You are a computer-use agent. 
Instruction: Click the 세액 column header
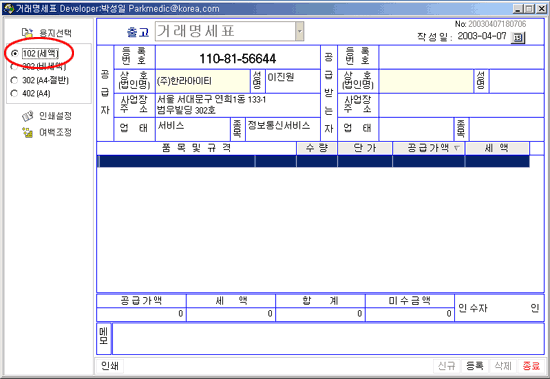coord(497,148)
